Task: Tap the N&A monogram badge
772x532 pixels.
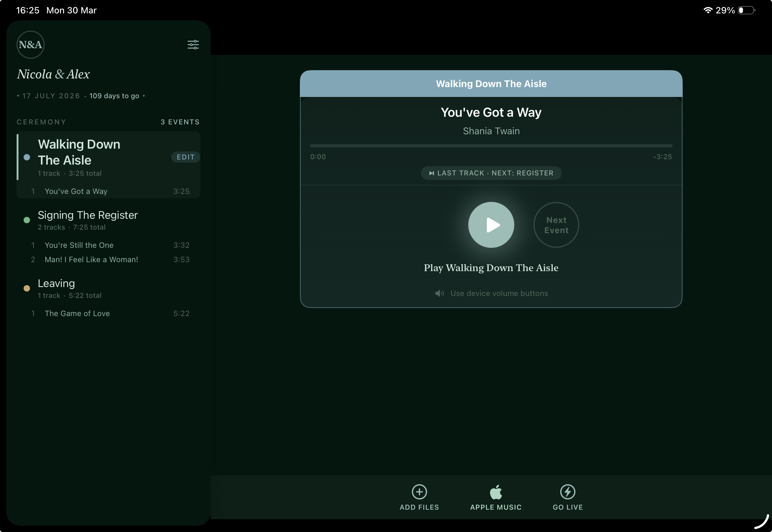Action: [x=30, y=44]
